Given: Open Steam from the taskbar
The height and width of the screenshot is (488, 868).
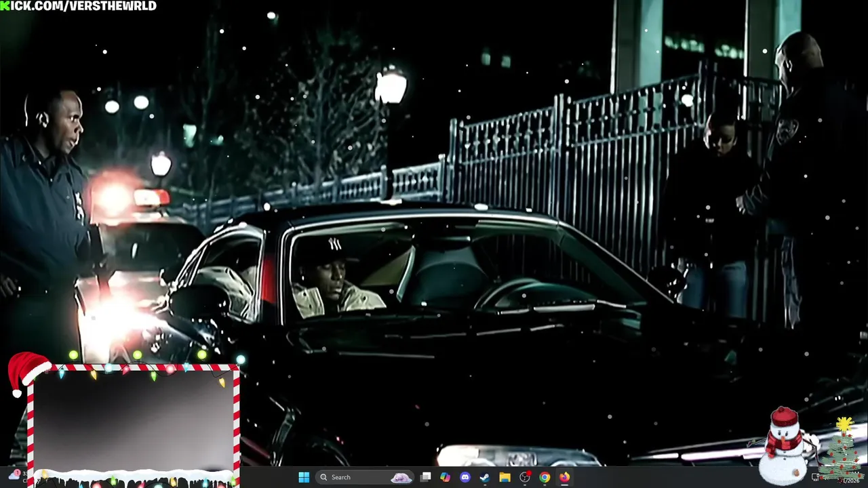Looking at the screenshot, I should click(x=484, y=477).
